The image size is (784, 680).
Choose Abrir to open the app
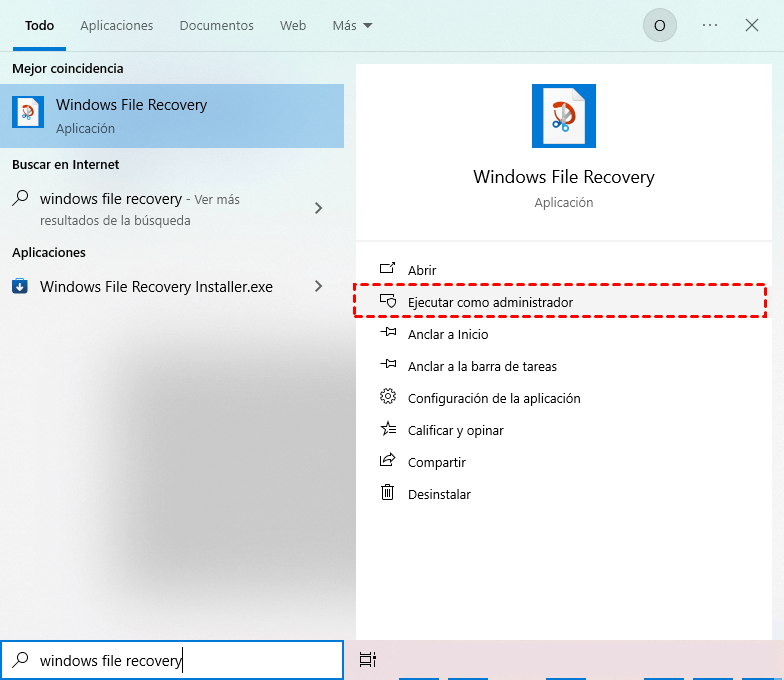pos(564,270)
